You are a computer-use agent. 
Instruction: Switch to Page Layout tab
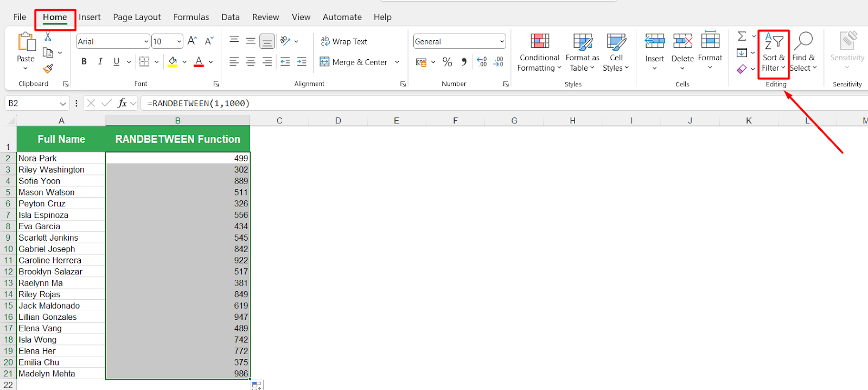click(x=137, y=17)
